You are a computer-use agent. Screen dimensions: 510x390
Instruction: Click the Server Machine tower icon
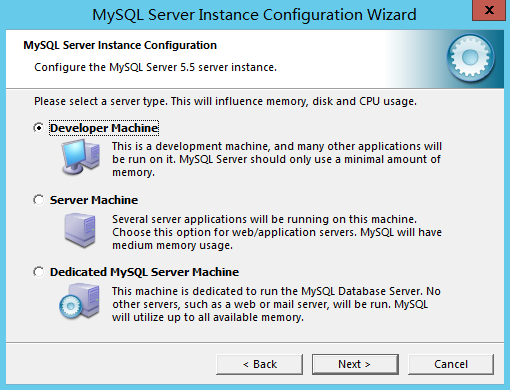coord(80,230)
